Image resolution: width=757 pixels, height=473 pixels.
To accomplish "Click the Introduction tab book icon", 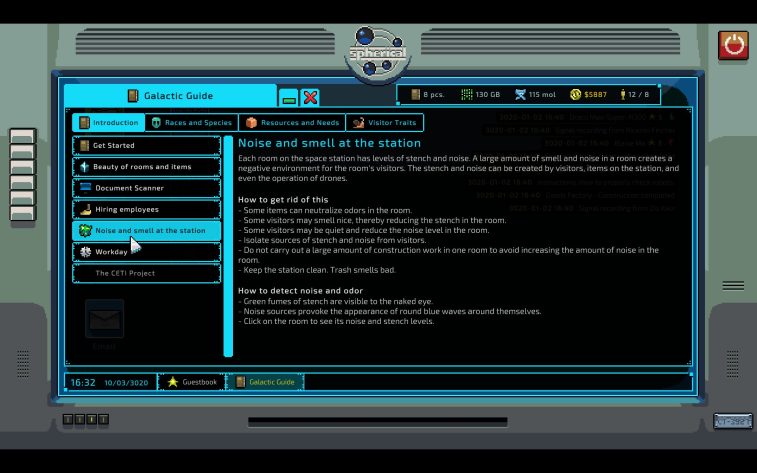I will click(x=84, y=123).
